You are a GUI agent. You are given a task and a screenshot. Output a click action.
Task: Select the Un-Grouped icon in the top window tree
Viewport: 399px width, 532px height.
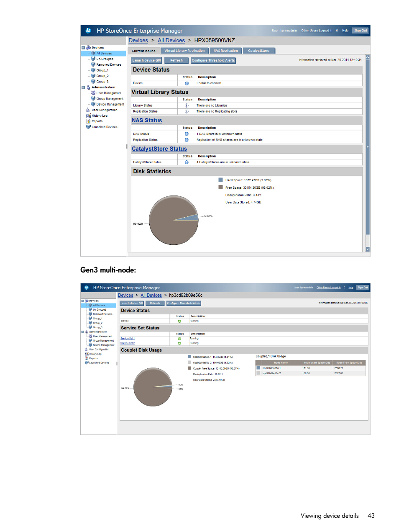coord(93,59)
